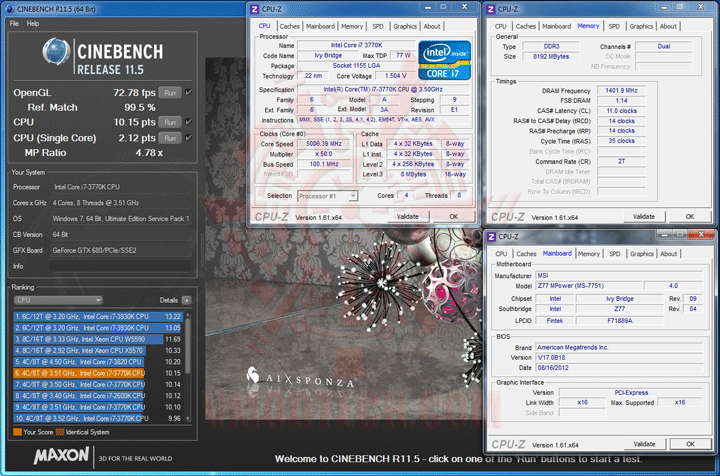Open About tab in top-left CPU-Z window

pyautogui.click(x=432, y=26)
